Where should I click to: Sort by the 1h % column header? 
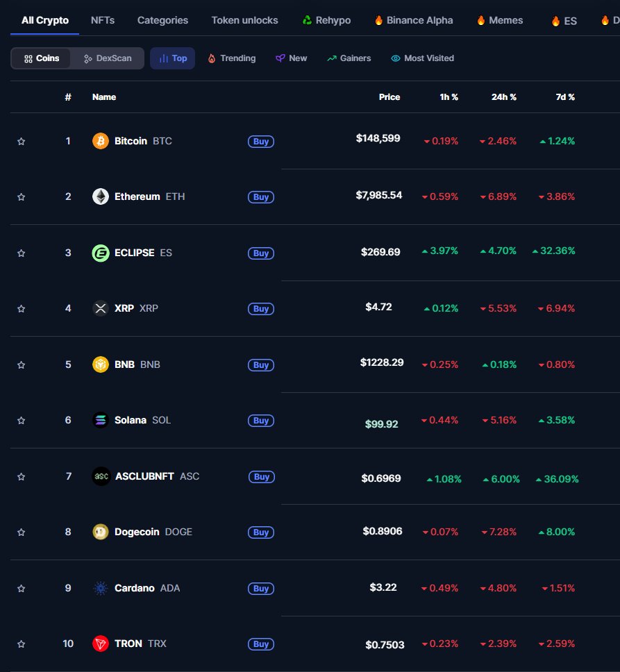point(449,97)
